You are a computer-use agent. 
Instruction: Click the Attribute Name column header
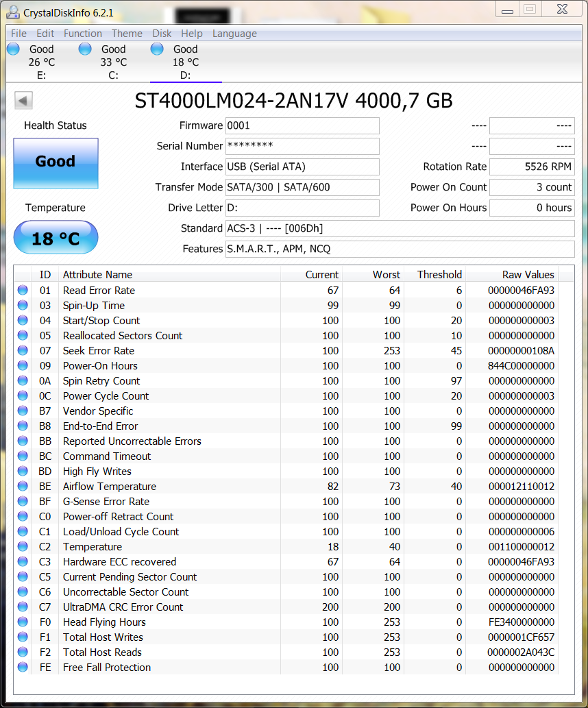pyautogui.click(x=170, y=275)
